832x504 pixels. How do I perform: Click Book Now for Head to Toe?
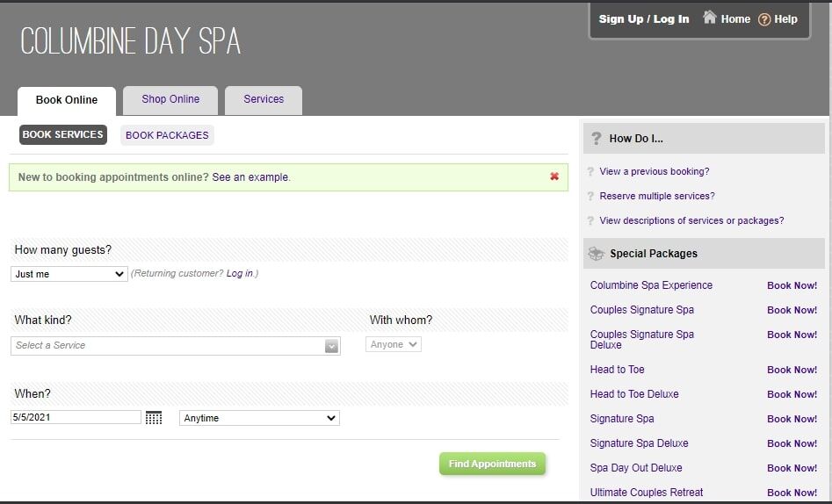[x=792, y=370]
